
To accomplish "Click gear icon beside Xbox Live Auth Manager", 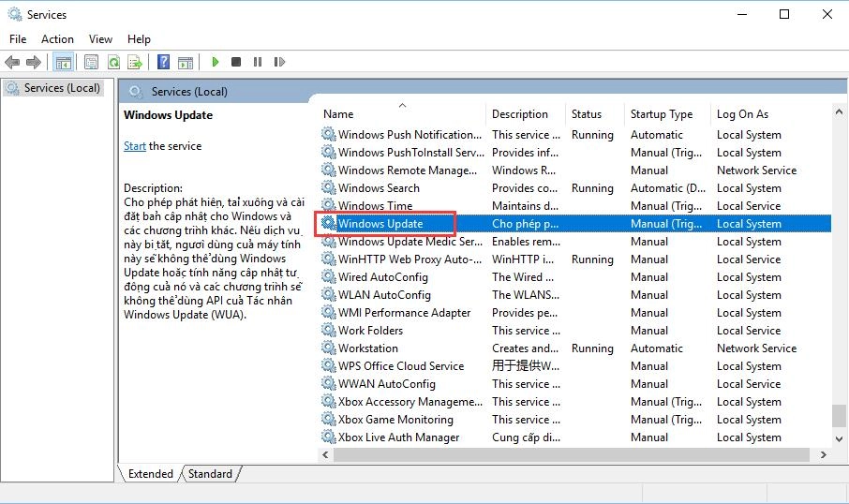I will tap(328, 437).
